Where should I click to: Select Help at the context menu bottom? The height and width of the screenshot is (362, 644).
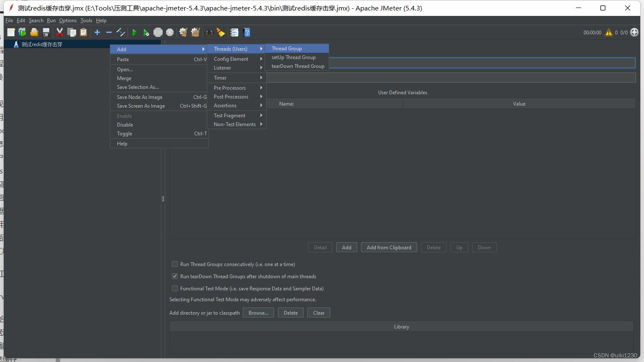[x=159, y=144]
